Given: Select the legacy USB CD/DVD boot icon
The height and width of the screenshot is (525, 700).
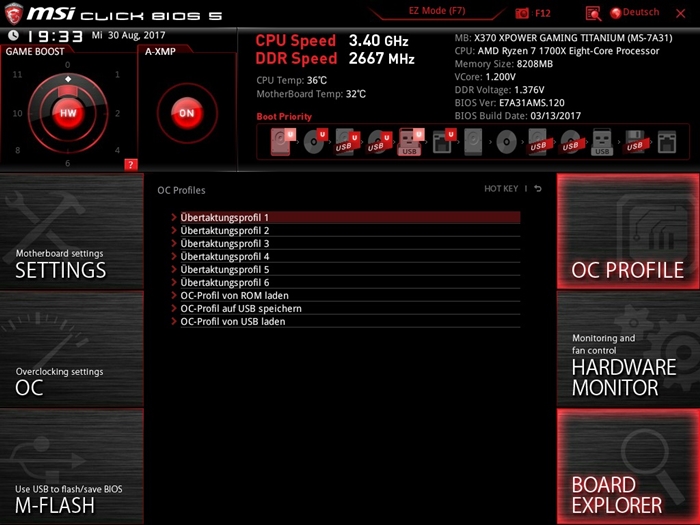Looking at the screenshot, I should (571, 142).
